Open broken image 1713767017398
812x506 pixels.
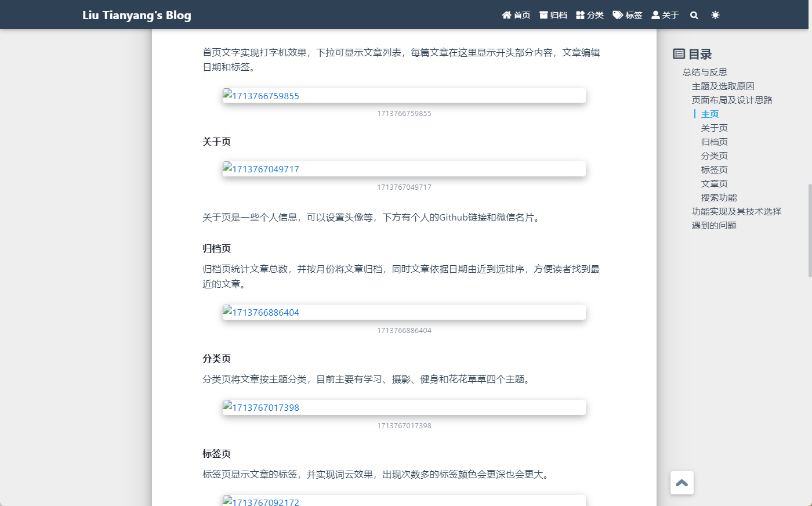click(x=404, y=407)
